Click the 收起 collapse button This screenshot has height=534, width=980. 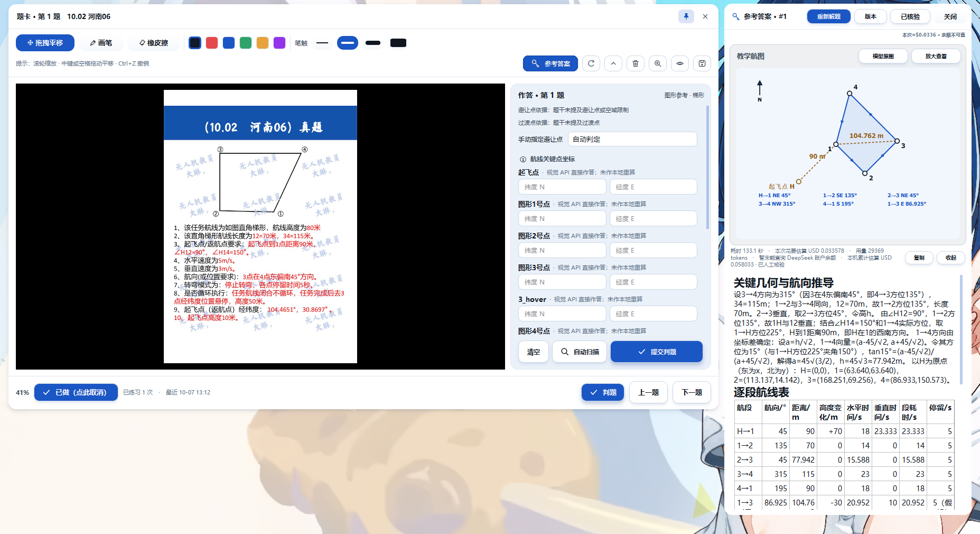pos(951,257)
